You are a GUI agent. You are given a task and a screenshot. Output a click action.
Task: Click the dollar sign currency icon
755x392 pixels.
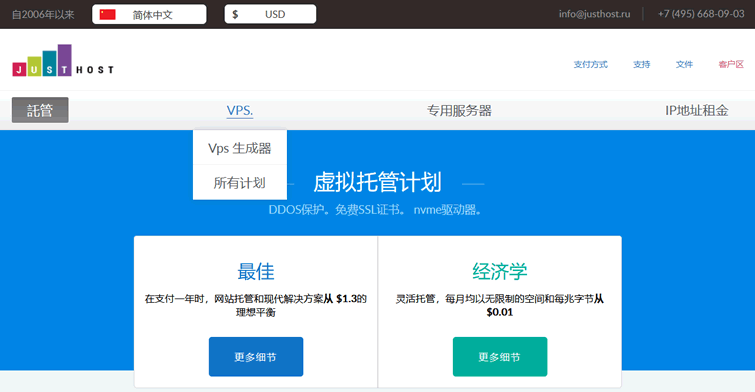[235, 14]
